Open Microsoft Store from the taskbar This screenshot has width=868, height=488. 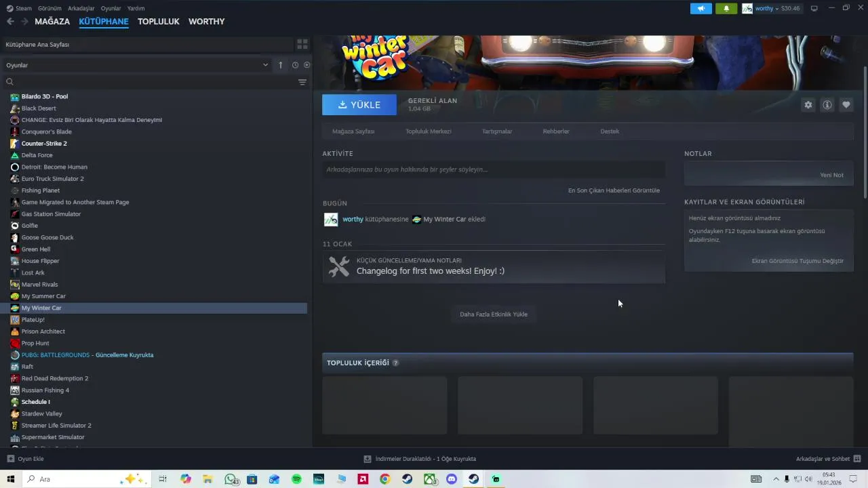point(252,479)
